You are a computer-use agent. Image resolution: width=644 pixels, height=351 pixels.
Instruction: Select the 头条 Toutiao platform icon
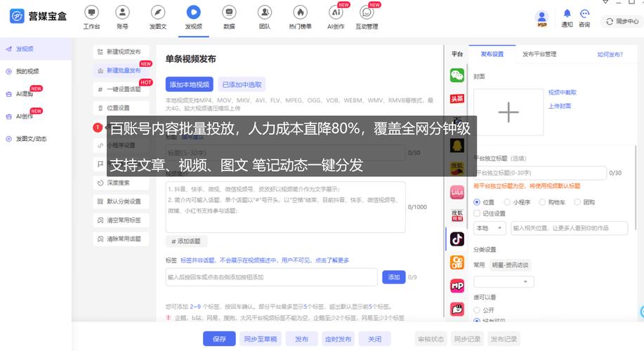pyautogui.click(x=457, y=98)
